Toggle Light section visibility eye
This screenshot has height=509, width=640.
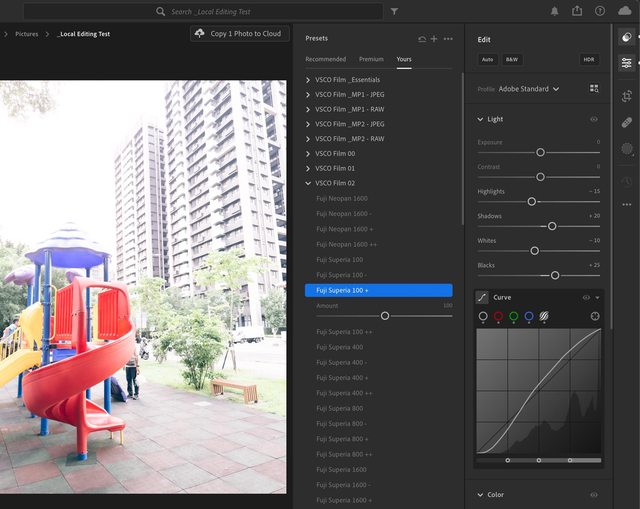[594, 119]
